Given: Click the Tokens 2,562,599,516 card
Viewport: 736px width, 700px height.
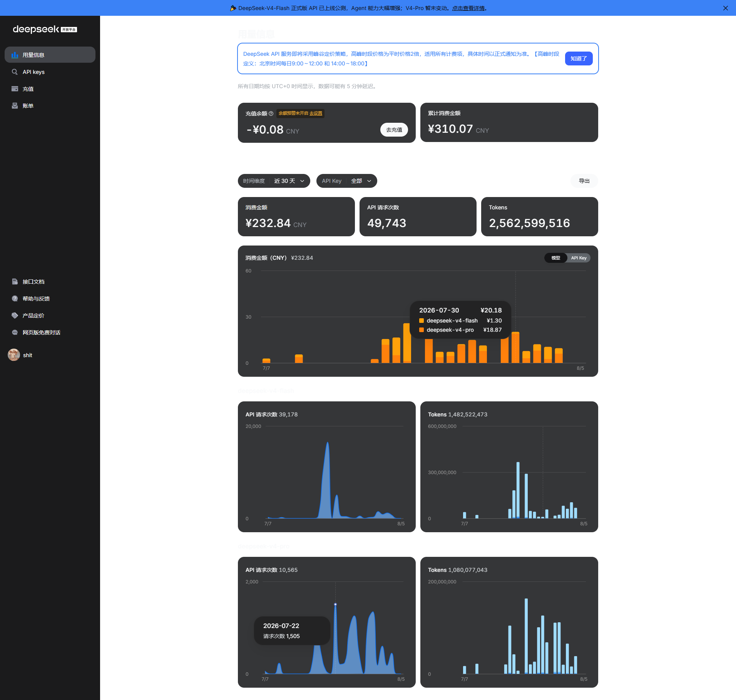Looking at the screenshot, I should pos(540,217).
